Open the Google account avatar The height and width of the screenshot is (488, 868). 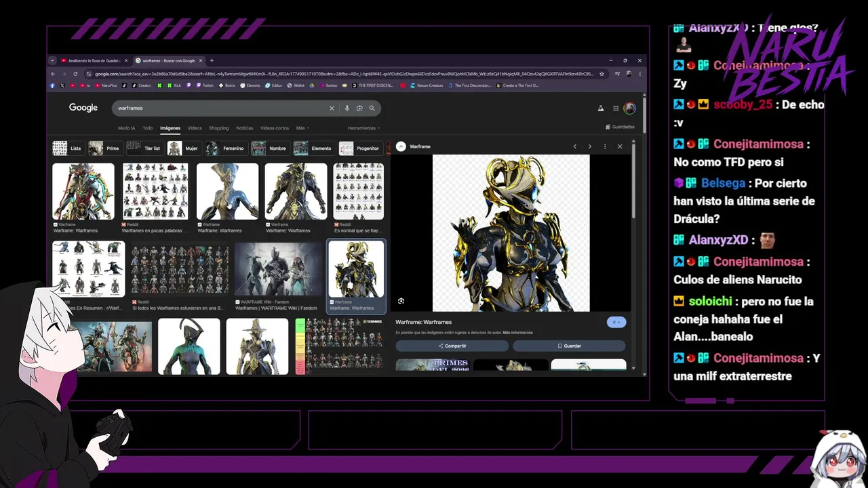pos(630,108)
